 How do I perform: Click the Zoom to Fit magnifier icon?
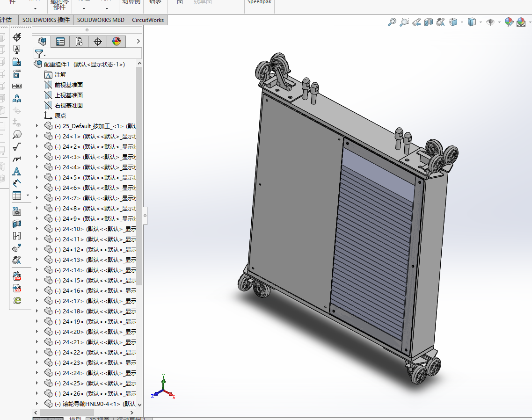point(392,22)
